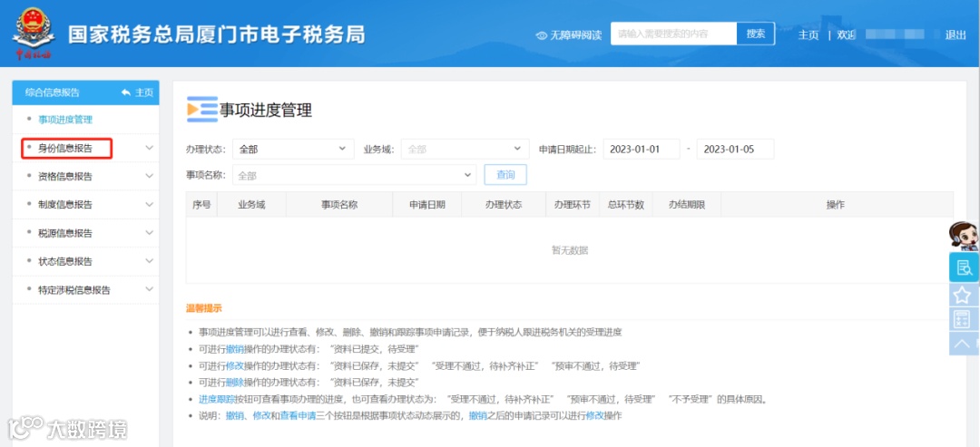
Task: Click the end date field 2023-01-05
Action: [x=735, y=150]
